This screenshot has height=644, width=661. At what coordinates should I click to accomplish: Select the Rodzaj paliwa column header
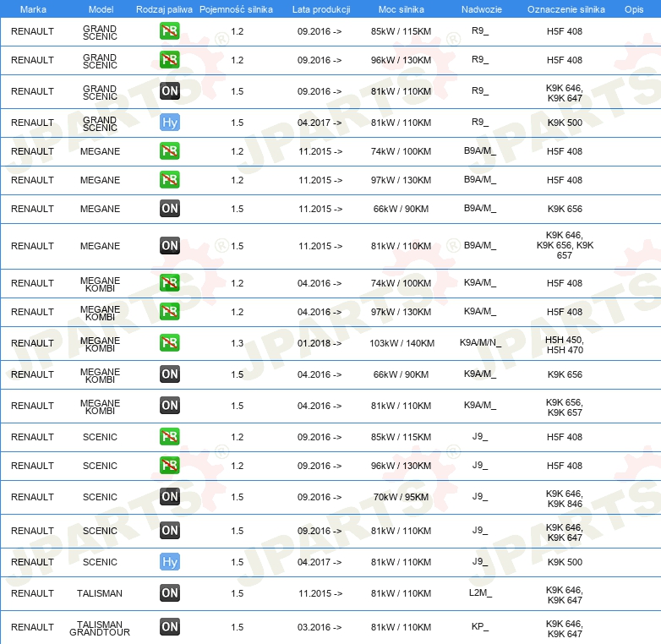tap(164, 9)
